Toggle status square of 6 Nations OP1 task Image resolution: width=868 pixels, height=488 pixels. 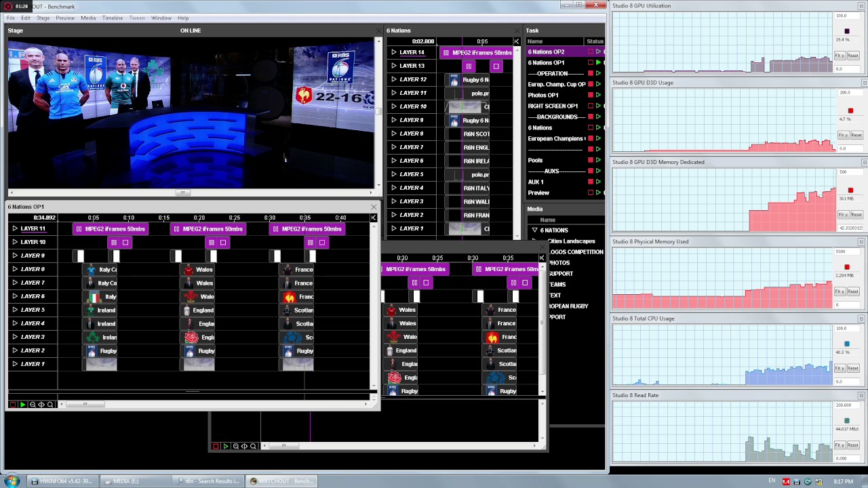click(x=590, y=63)
